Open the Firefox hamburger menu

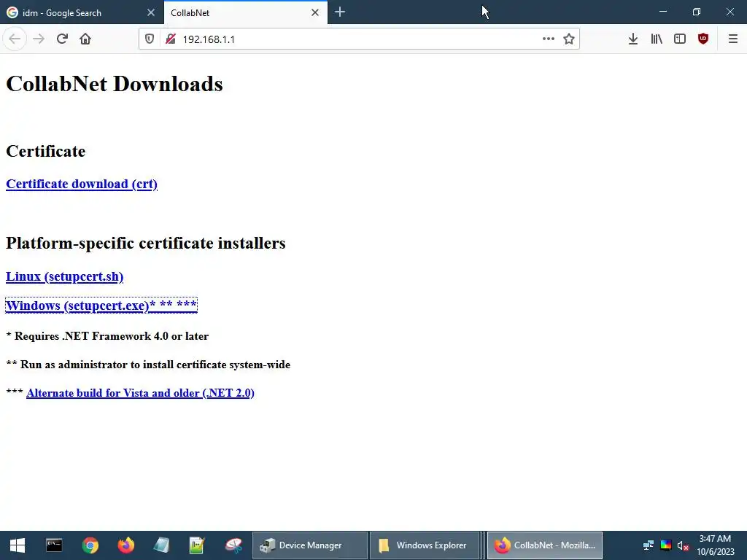click(733, 39)
